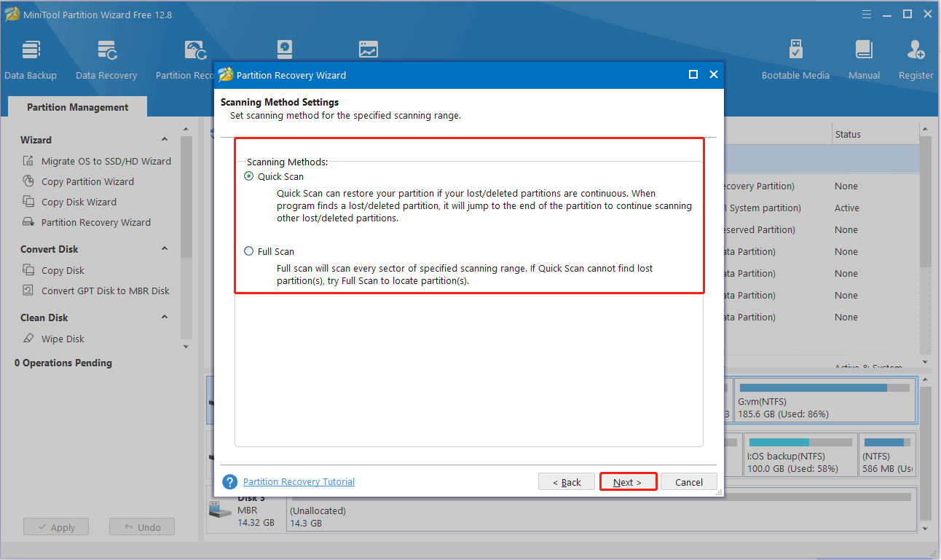Select Full Scan radio button
This screenshot has height=560, width=941.
249,251
